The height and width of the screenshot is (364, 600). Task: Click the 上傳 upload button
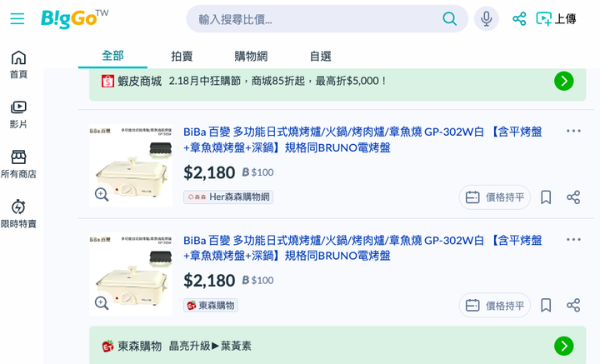(x=556, y=18)
